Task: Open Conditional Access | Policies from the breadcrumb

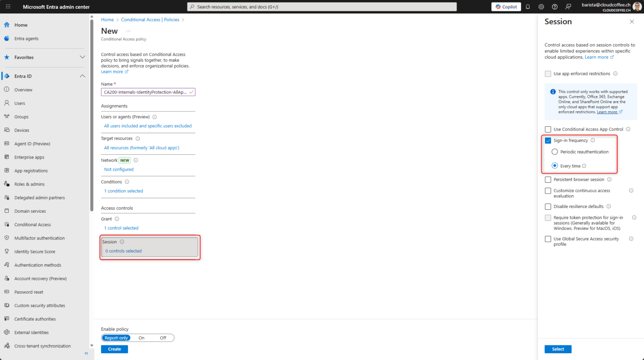Action: pyautogui.click(x=150, y=19)
